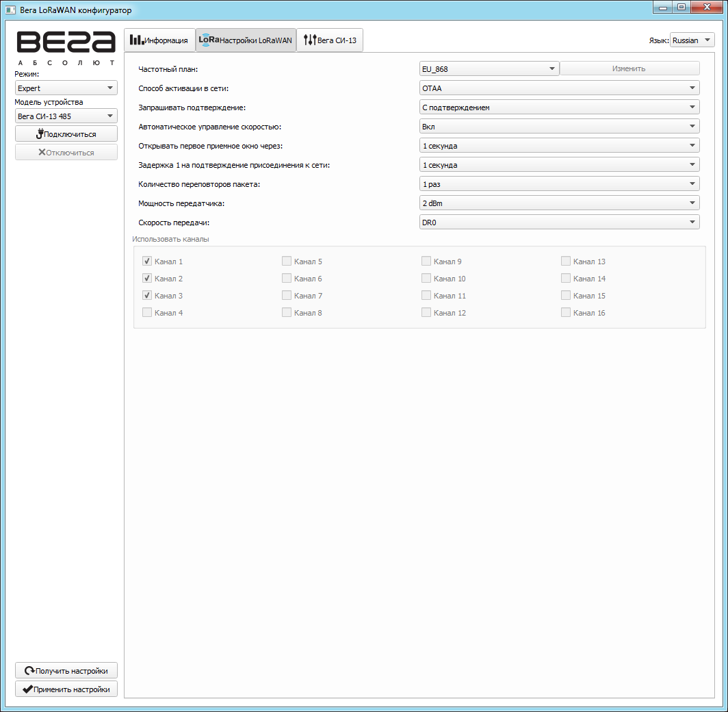This screenshot has height=712, width=728.
Task: Open the Вега СИ-13 tab
Action: pos(330,40)
